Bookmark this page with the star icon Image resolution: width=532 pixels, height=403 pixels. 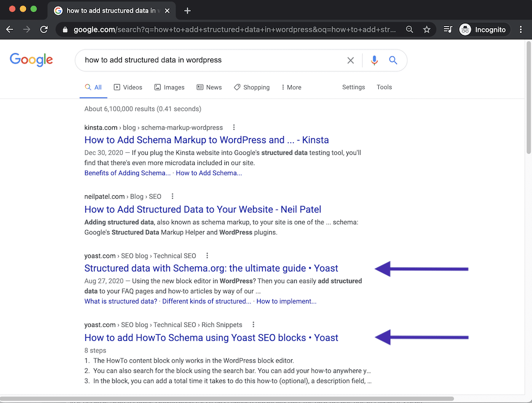(x=427, y=29)
